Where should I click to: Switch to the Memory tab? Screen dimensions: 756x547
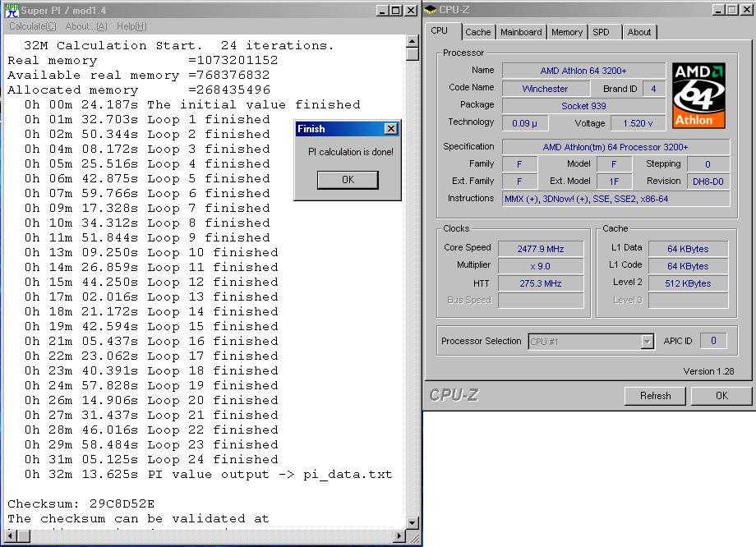pos(567,32)
